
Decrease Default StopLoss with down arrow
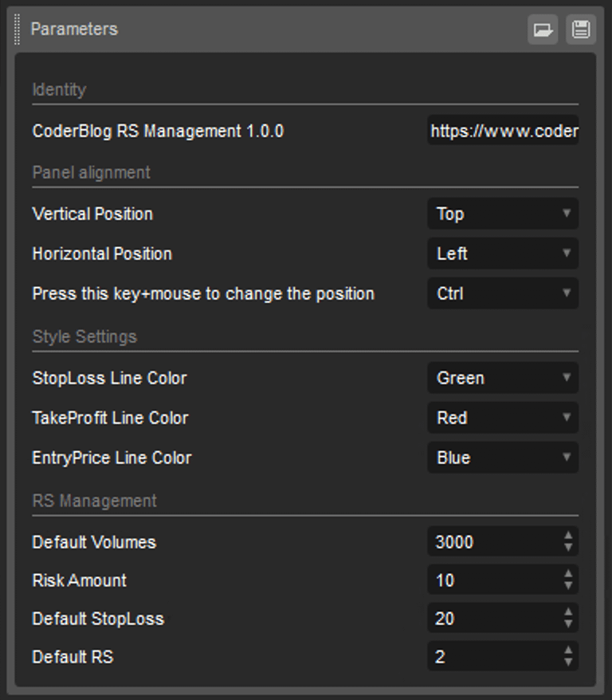(x=568, y=624)
